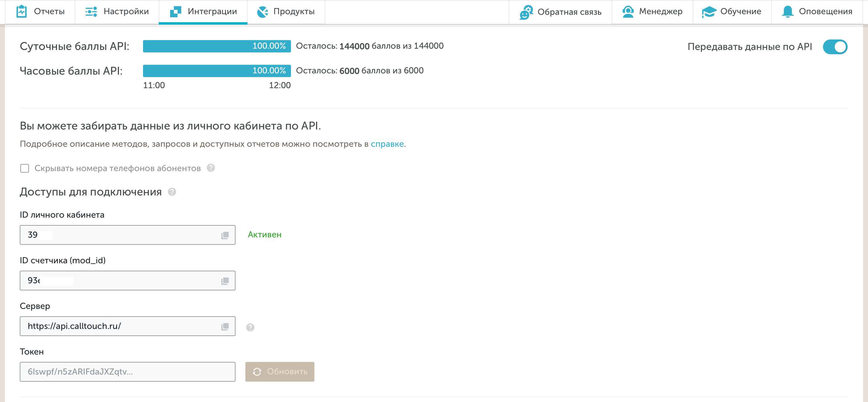Click the ID личного кабинета input field
The image size is (868, 402).
click(x=127, y=235)
